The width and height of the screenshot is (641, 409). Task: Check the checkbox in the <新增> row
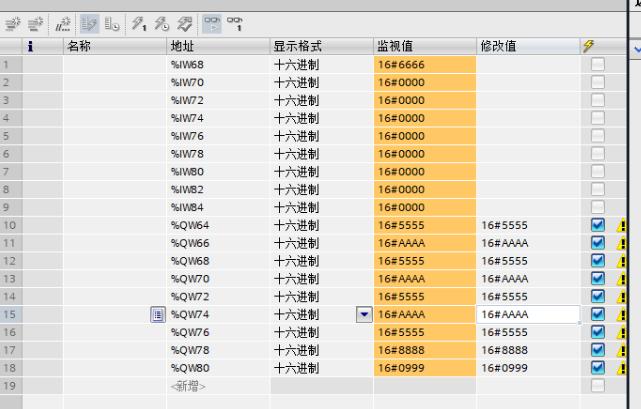coord(598,385)
